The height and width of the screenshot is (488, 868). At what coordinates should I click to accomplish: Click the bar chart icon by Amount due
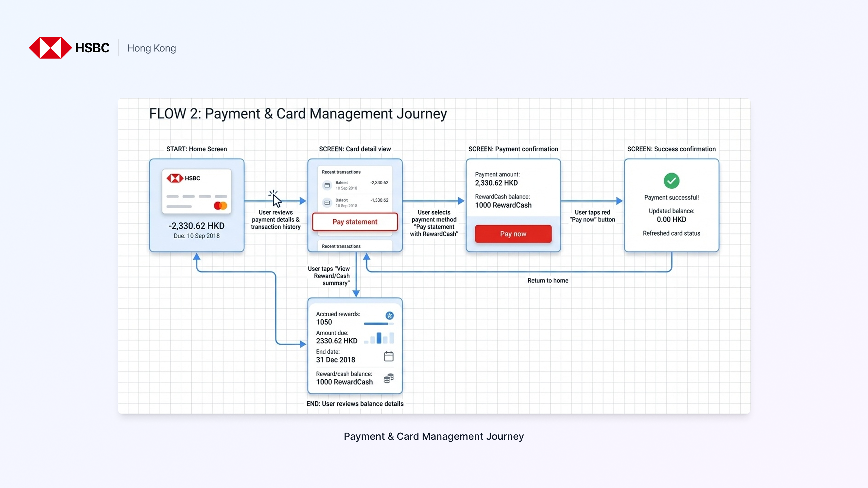(379, 338)
